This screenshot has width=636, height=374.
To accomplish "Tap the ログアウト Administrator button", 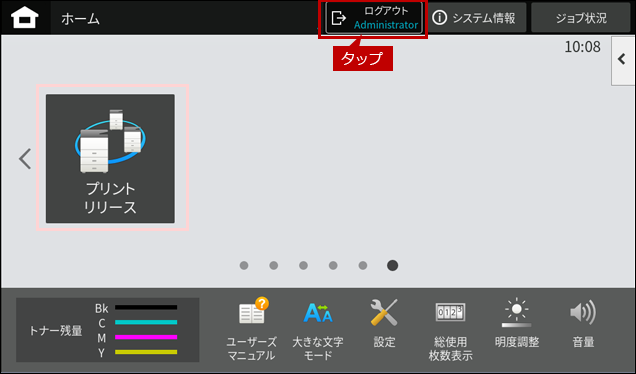I will [374, 18].
